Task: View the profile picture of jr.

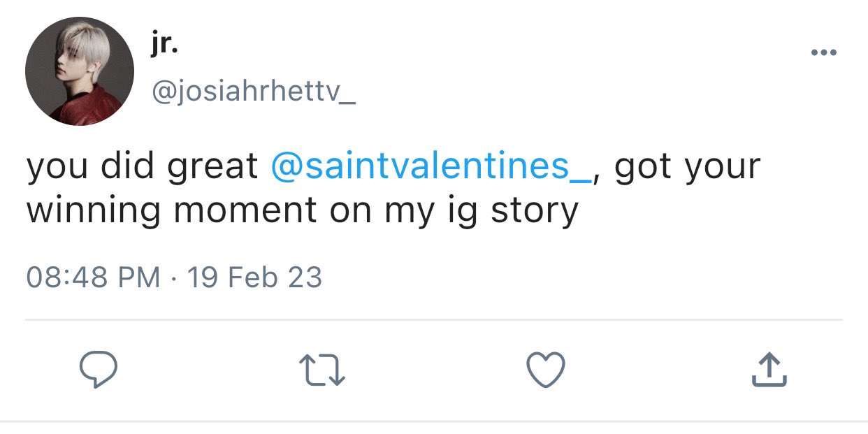Action: (79, 71)
